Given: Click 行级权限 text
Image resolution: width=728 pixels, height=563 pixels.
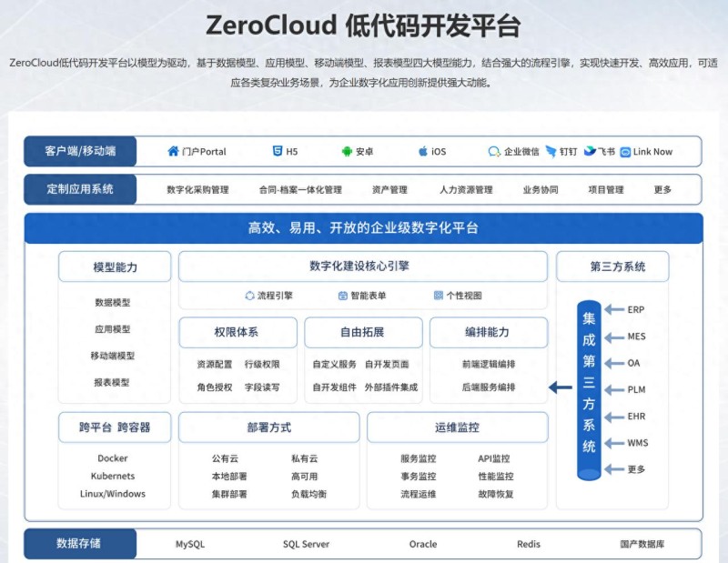Looking at the screenshot, I should click(262, 365).
